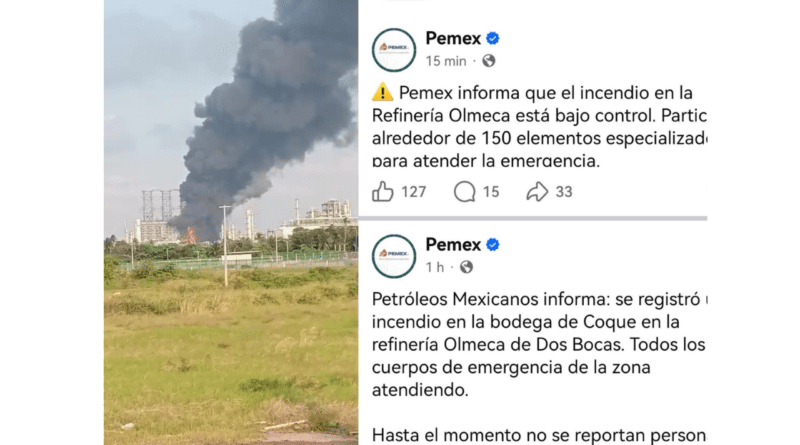Click the 15 min timestamp link
This screenshot has height=445, width=800.
coord(446,61)
